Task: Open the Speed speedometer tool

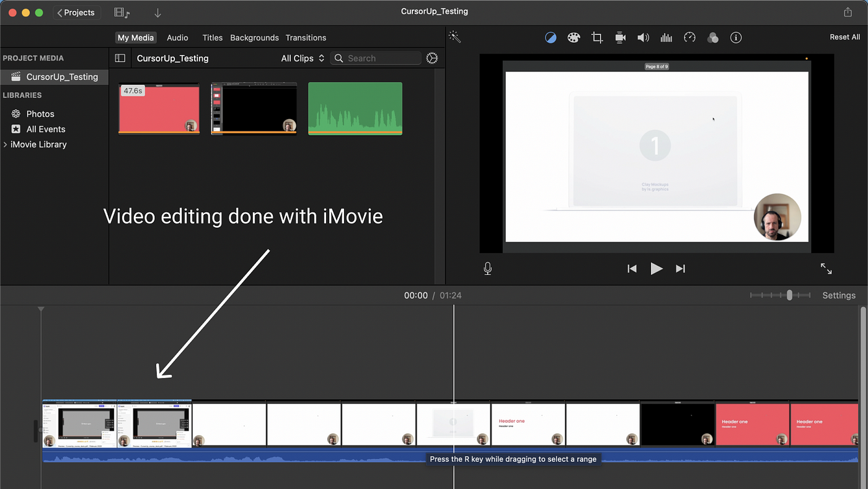Action: point(689,38)
